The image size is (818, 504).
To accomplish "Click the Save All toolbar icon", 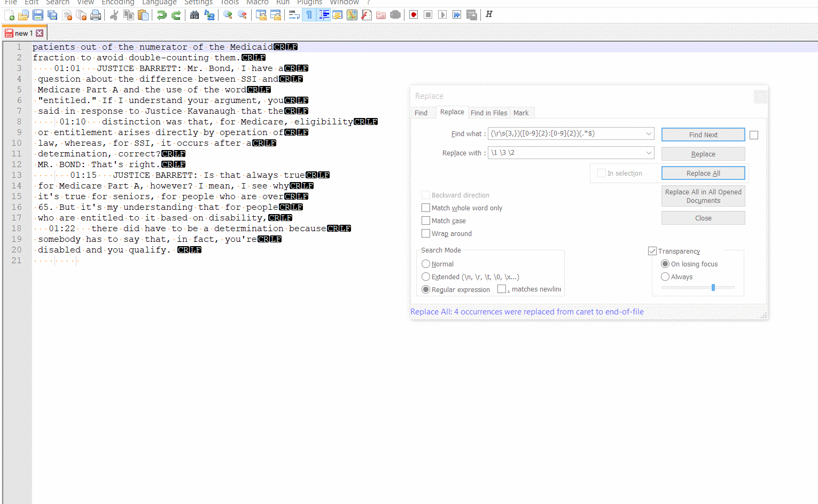I will (52, 15).
